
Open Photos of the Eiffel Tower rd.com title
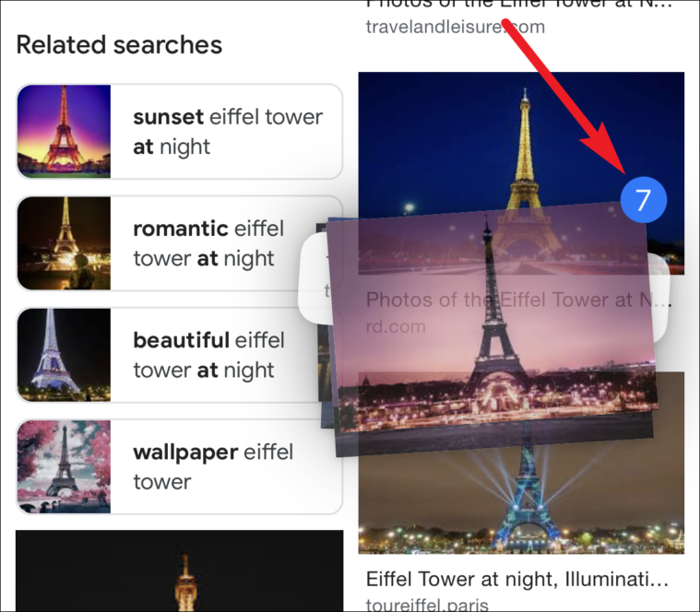click(x=518, y=300)
